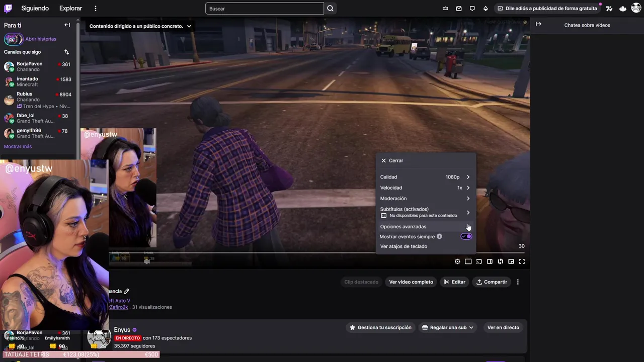Click the split side-panel player icon
644x362 pixels.
tap(490, 261)
